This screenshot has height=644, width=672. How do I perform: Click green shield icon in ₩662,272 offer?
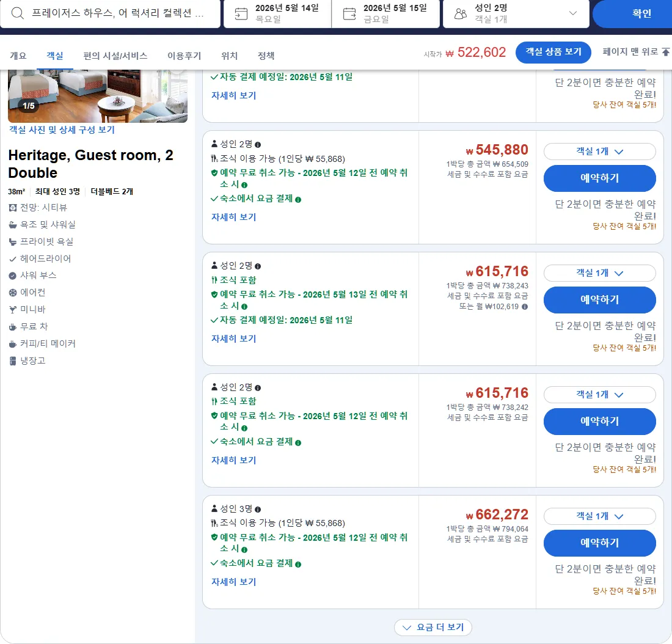[x=214, y=537]
